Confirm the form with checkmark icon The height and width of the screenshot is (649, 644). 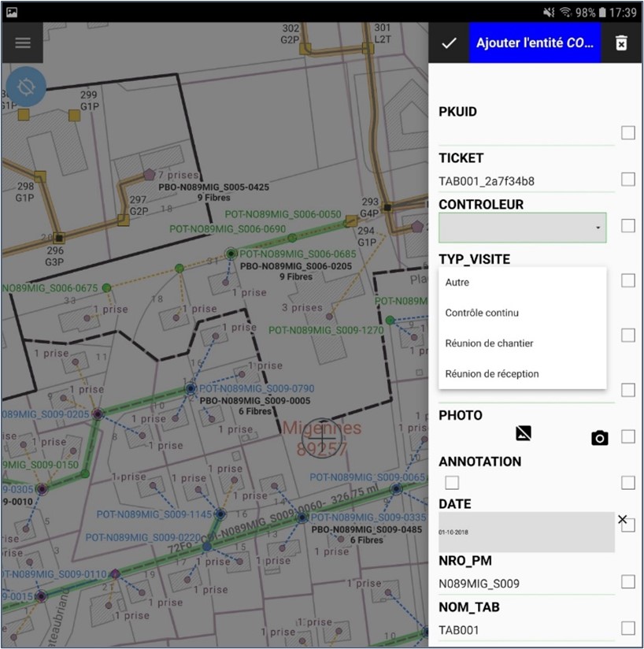coord(449,43)
